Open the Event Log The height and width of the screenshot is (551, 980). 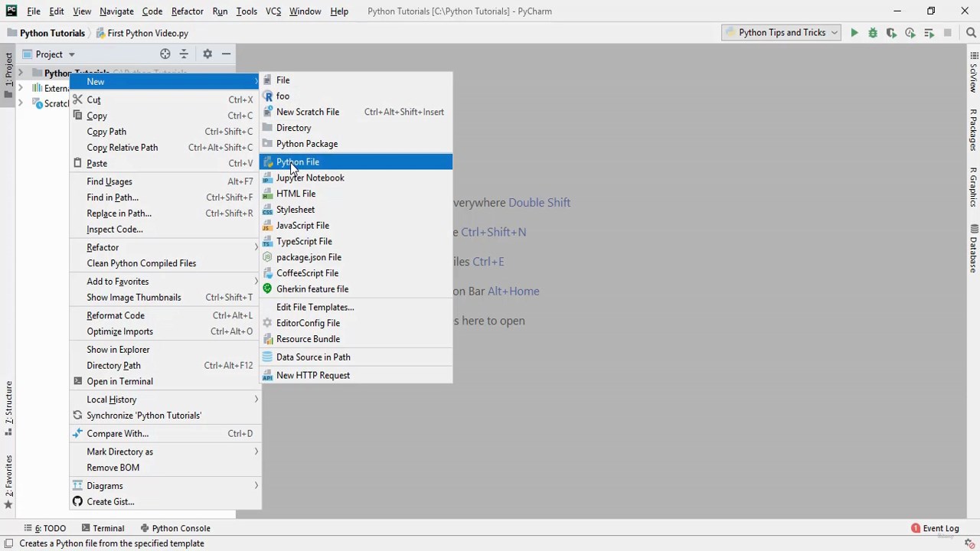point(935,528)
